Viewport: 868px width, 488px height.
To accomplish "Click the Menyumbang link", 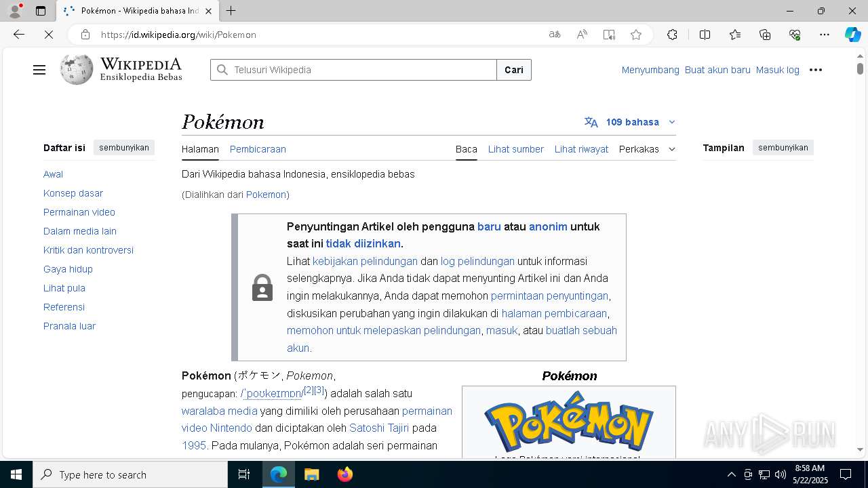I will click(650, 70).
